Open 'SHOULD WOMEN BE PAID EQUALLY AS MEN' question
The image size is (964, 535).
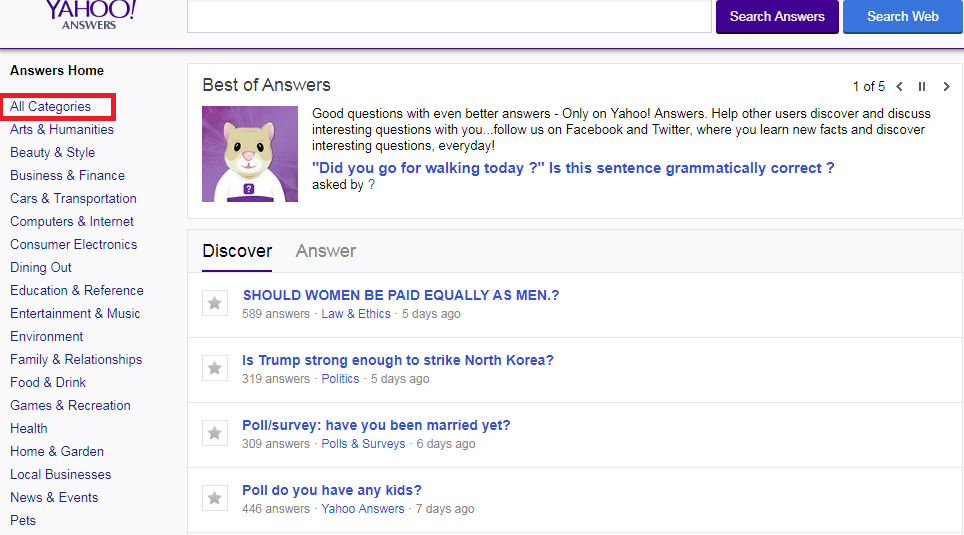[401, 295]
